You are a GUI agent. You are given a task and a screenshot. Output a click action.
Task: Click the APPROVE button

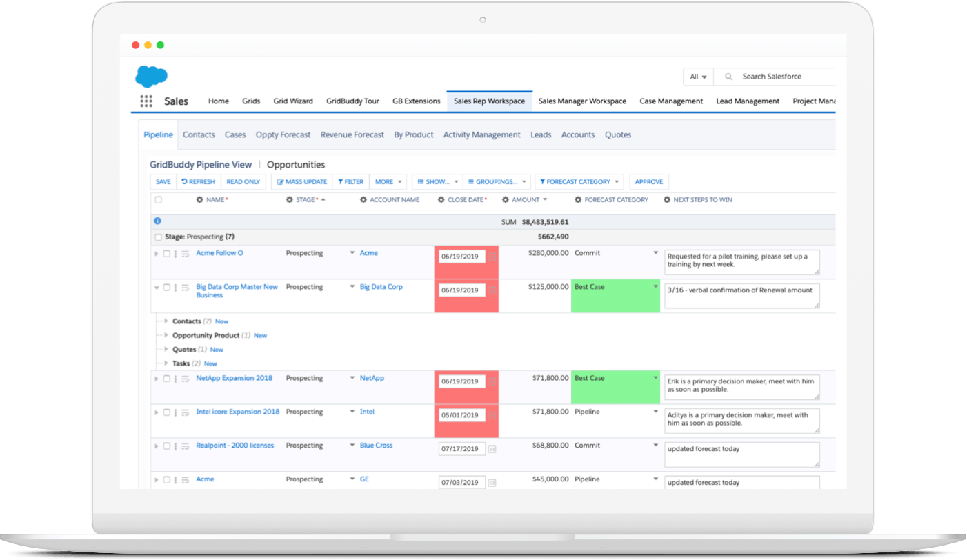coord(649,182)
